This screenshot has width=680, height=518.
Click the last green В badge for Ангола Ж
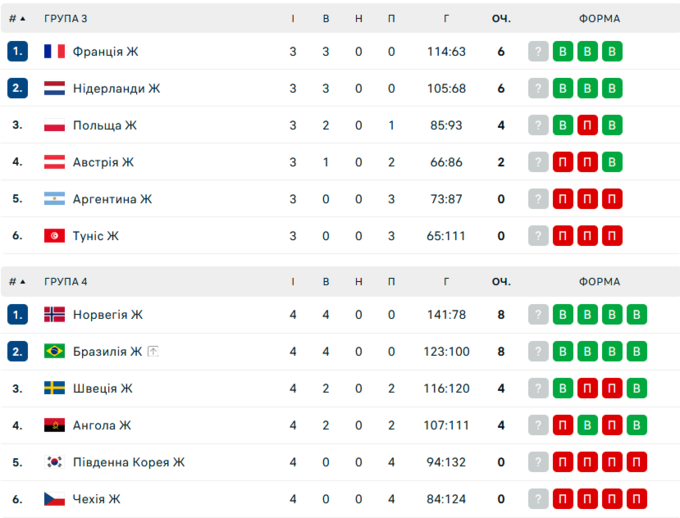(636, 426)
